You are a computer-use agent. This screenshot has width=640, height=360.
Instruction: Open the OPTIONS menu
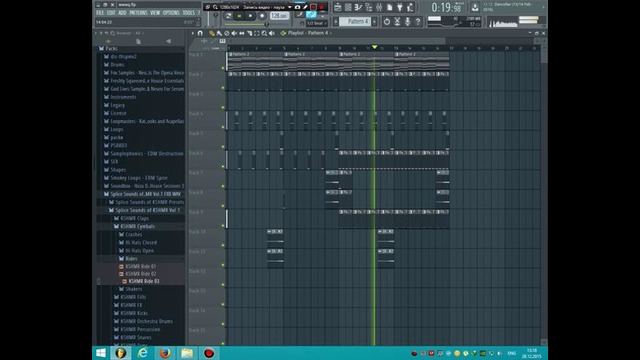[x=171, y=13]
